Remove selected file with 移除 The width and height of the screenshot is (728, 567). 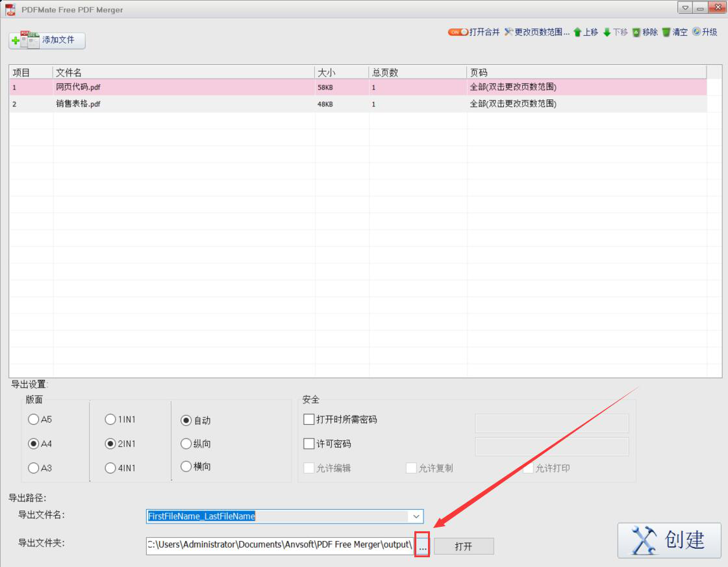pos(645,32)
